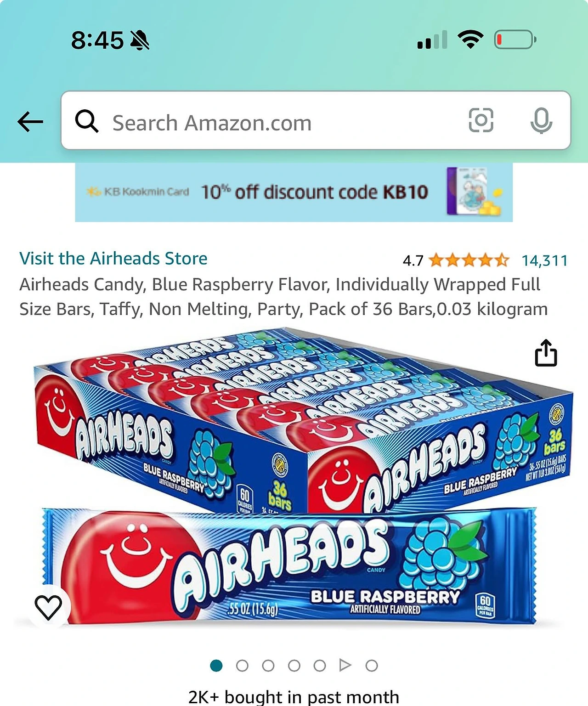Tap the battery status icon
Image resolution: width=588 pixels, height=706 pixels.
click(515, 40)
